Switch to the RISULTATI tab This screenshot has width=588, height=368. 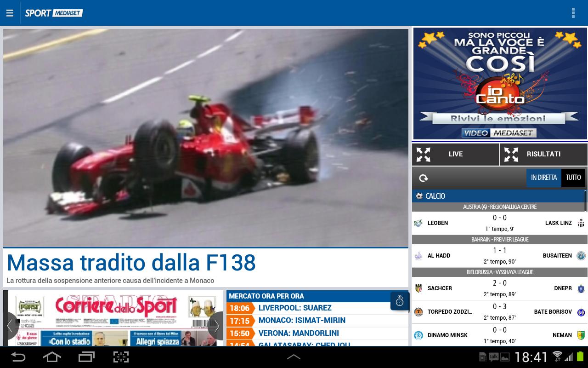[x=543, y=154]
